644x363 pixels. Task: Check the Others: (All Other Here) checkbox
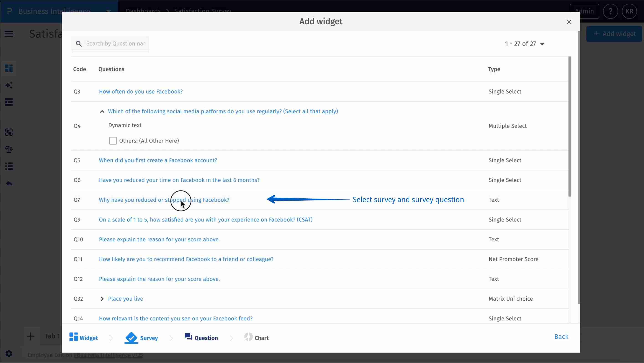pos(113,141)
